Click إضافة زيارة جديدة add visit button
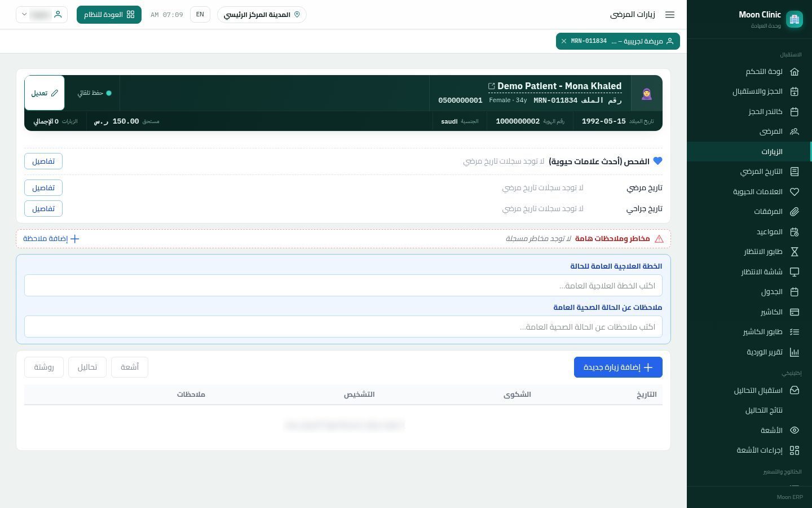The image size is (812, 508). click(618, 367)
